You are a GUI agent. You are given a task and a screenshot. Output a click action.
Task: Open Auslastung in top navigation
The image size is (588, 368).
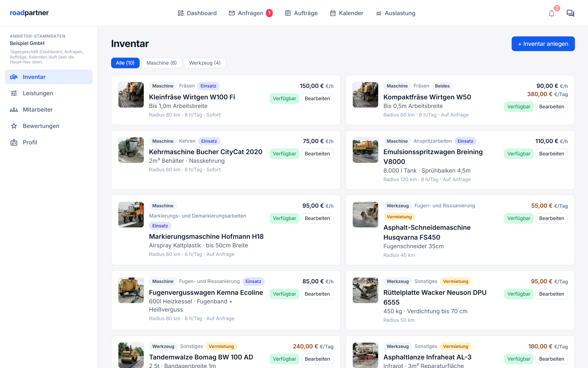tap(395, 13)
